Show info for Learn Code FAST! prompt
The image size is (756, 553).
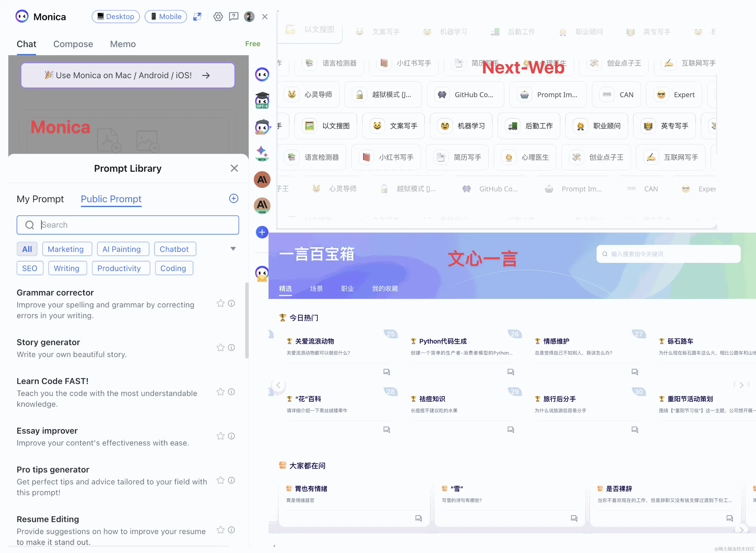click(231, 392)
